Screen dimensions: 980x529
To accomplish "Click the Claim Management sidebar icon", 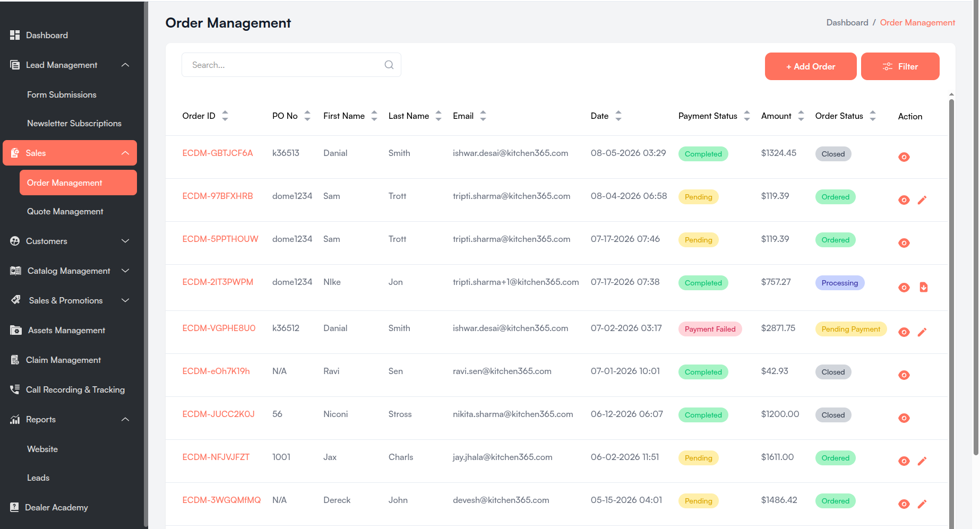I will click(15, 360).
